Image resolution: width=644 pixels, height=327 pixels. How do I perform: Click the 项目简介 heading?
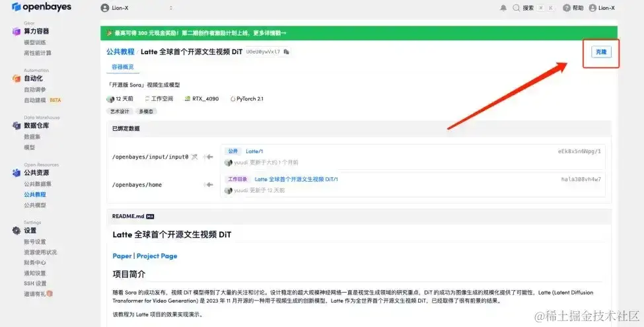click(129, 274)
